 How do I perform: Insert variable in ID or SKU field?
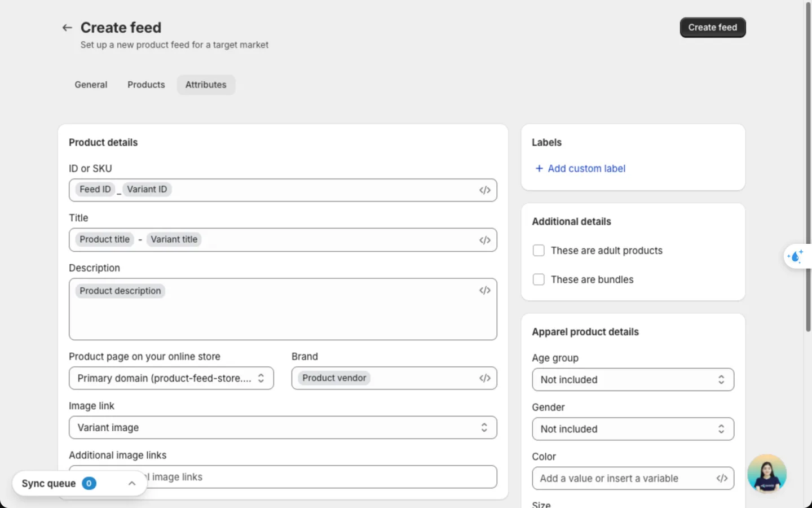485,190
